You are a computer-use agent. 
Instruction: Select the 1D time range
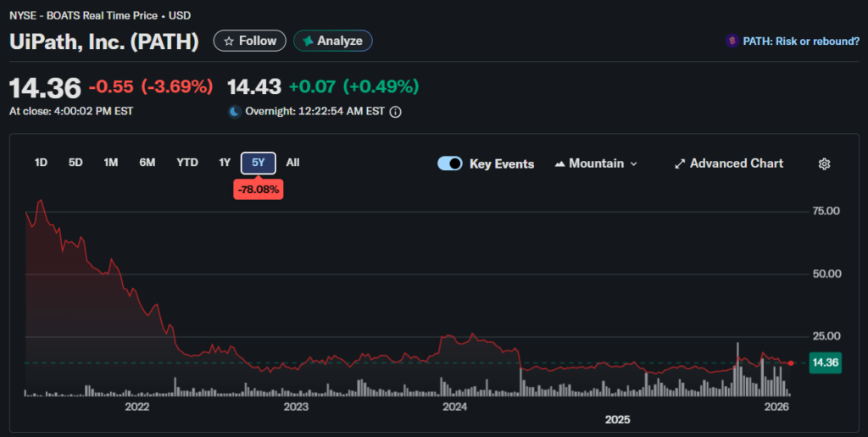pyautogui.click(x=41, y=163)
